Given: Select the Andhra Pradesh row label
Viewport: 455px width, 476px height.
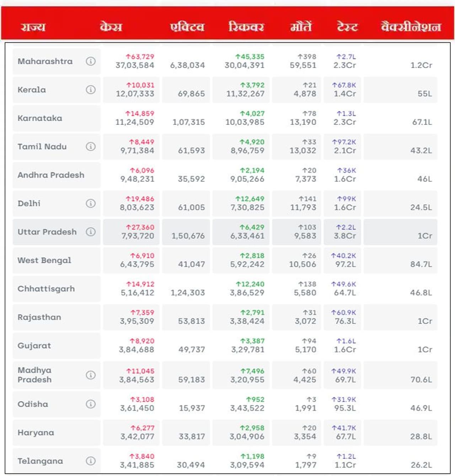Looking at the screenshot, I should (x=51, y=175).
